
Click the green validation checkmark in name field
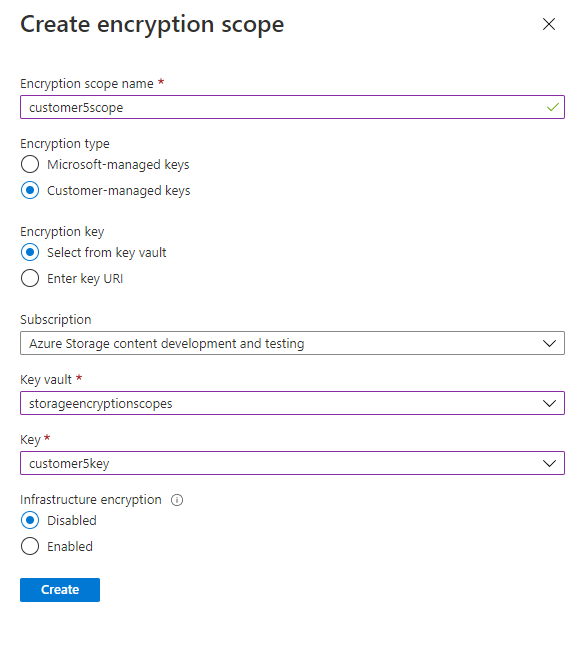(552, 107)
